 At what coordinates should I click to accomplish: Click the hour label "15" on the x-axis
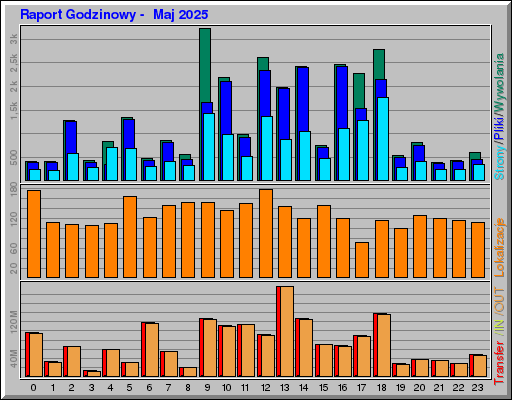pos(323,388)
